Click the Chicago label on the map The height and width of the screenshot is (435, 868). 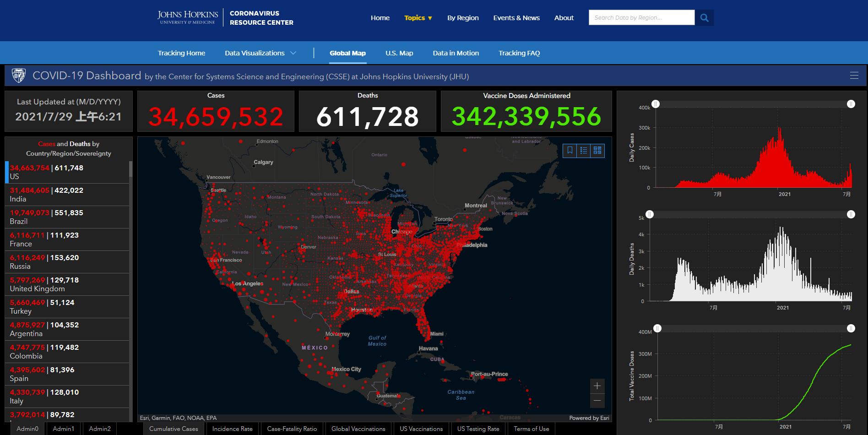point(401,232)
